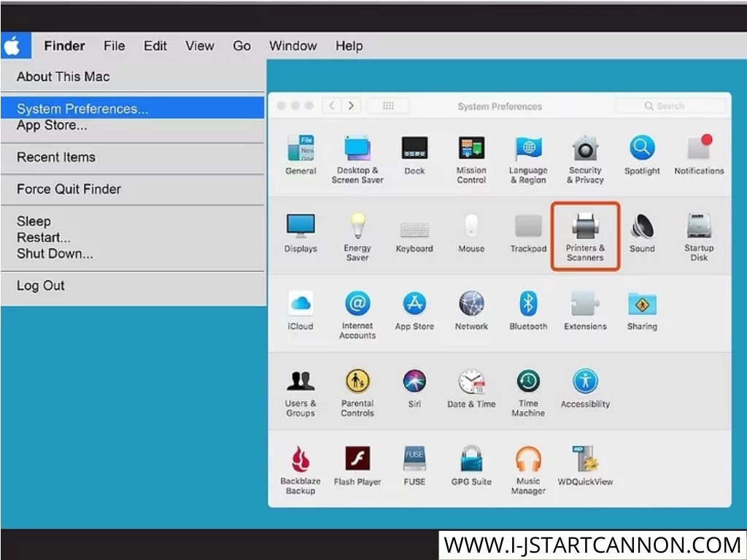747x560 pixels.
Task: Select Log Out menu entry
Action: 133,285
